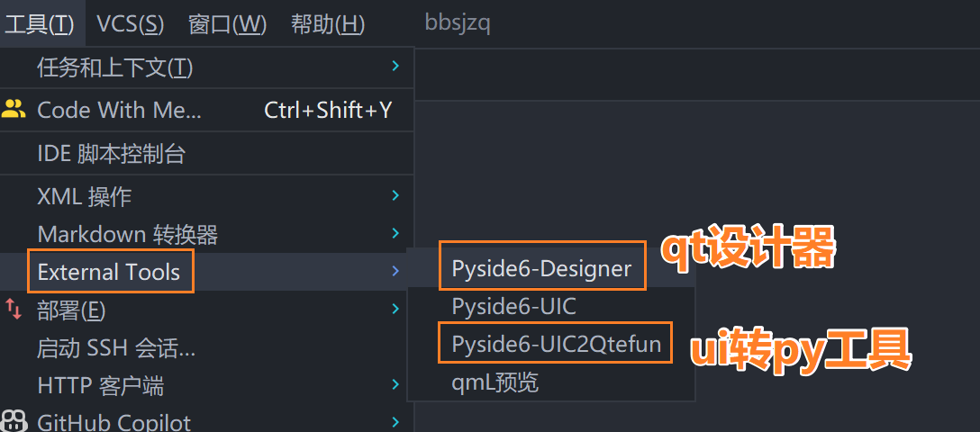Expand the Markdown 转换器 submenu arrow
Screen dimensions: 980x432
[x=395, y=233]
